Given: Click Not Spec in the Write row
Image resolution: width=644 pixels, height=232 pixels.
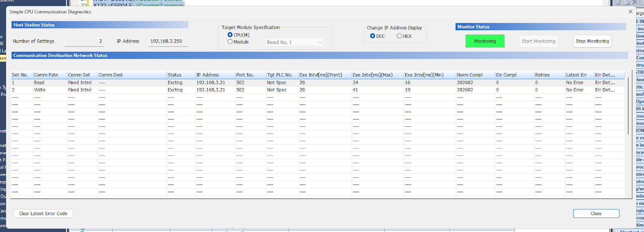Looking at the screenshot, I should [x=277, y=90].
